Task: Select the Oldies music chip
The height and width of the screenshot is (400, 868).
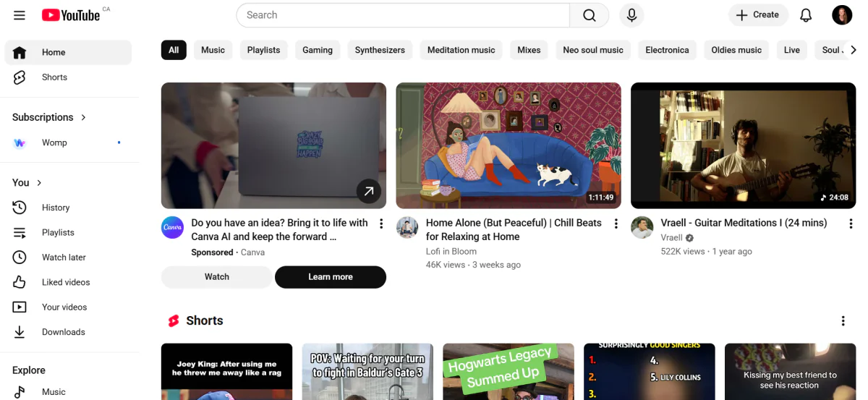Action: 736,50
